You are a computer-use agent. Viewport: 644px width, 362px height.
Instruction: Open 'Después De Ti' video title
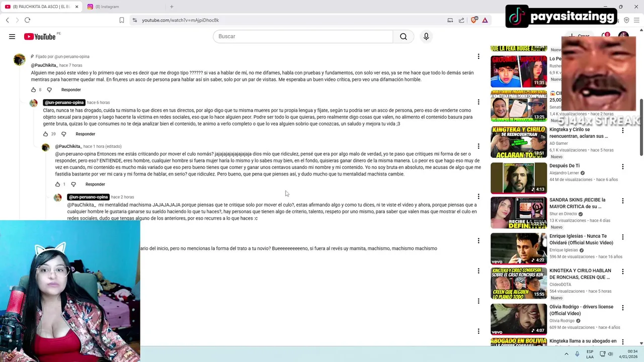(x=565, y=165)
